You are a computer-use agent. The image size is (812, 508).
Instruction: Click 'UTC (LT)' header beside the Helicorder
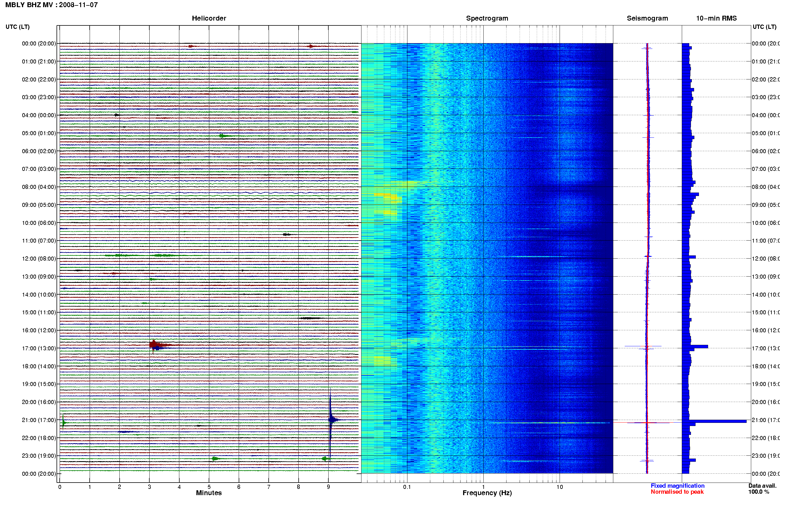(x=17, y=27)
